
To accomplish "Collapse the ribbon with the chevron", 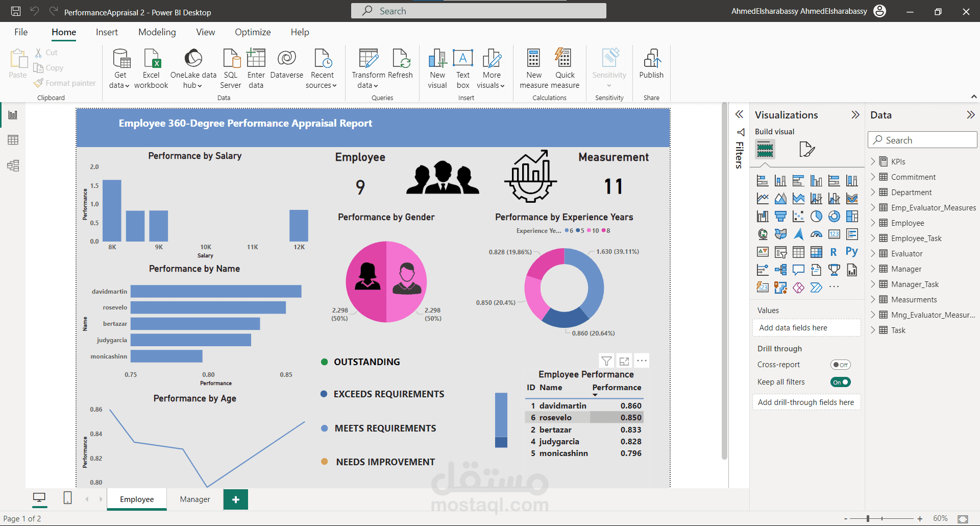I will 973,97.
